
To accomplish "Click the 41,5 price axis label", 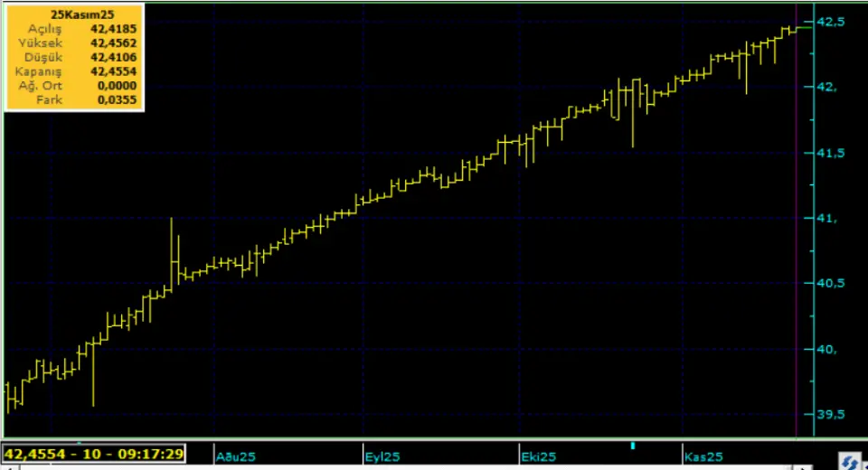I will tap(830, 154).
